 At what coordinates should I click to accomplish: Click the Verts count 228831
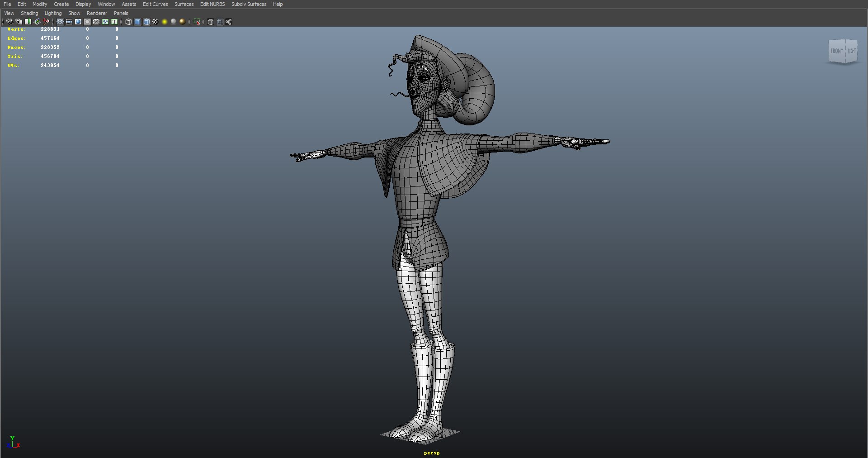(50, 29)
